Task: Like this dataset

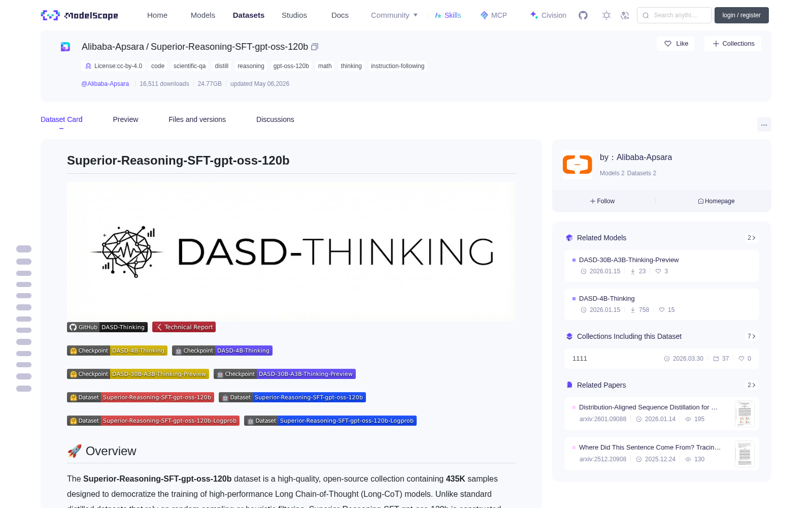Action: (x=676, y=44)
